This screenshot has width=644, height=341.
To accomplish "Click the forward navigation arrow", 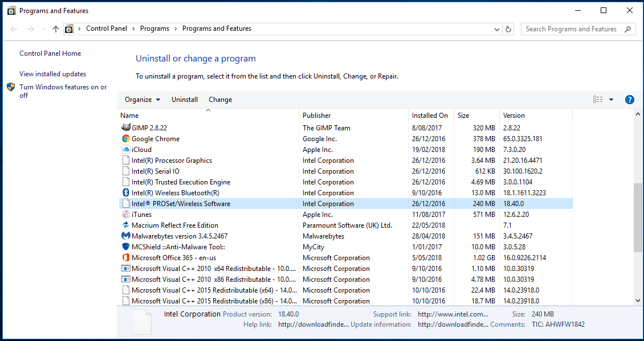I will coord(30,28).
